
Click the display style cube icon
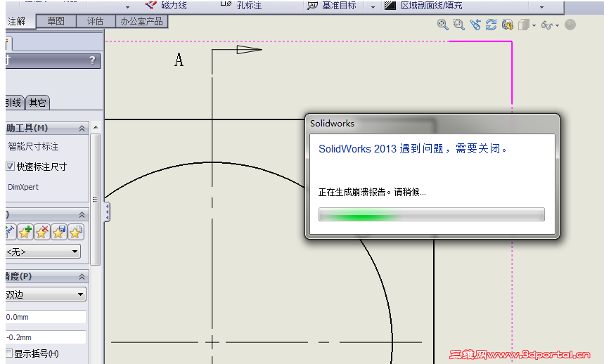524,25
